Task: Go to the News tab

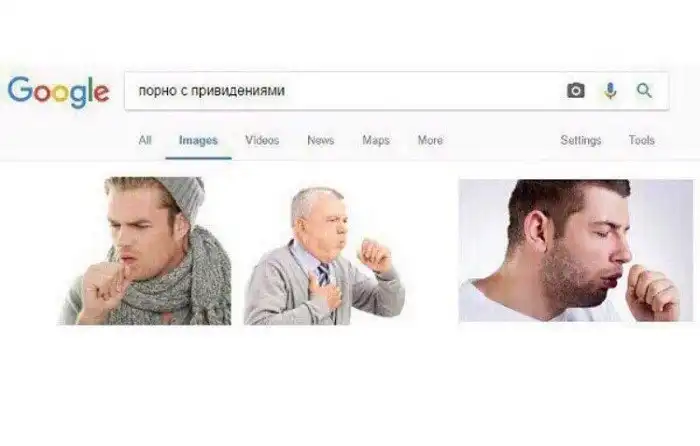Action: pos(321,140)
